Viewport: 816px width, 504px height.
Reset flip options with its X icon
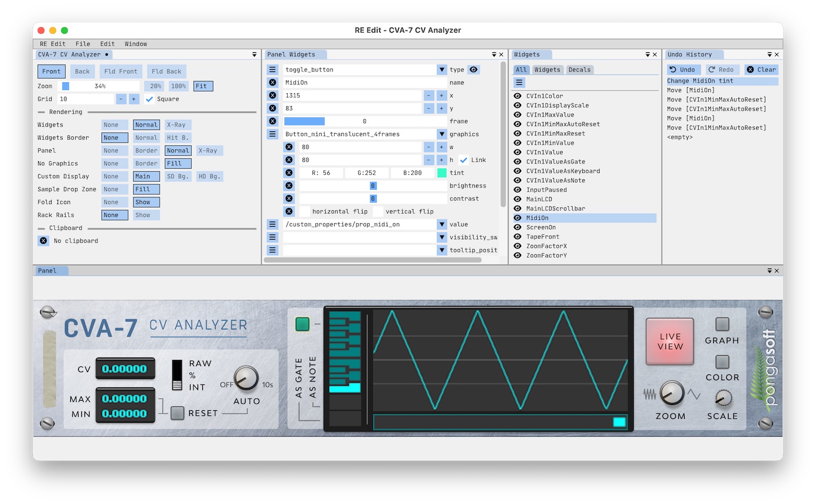click(x=289, y=212)
